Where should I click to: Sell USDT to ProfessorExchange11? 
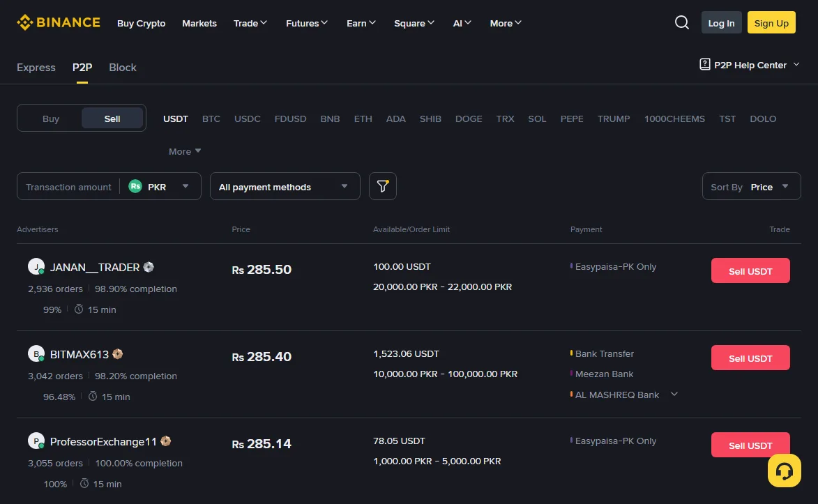[750, 445]
